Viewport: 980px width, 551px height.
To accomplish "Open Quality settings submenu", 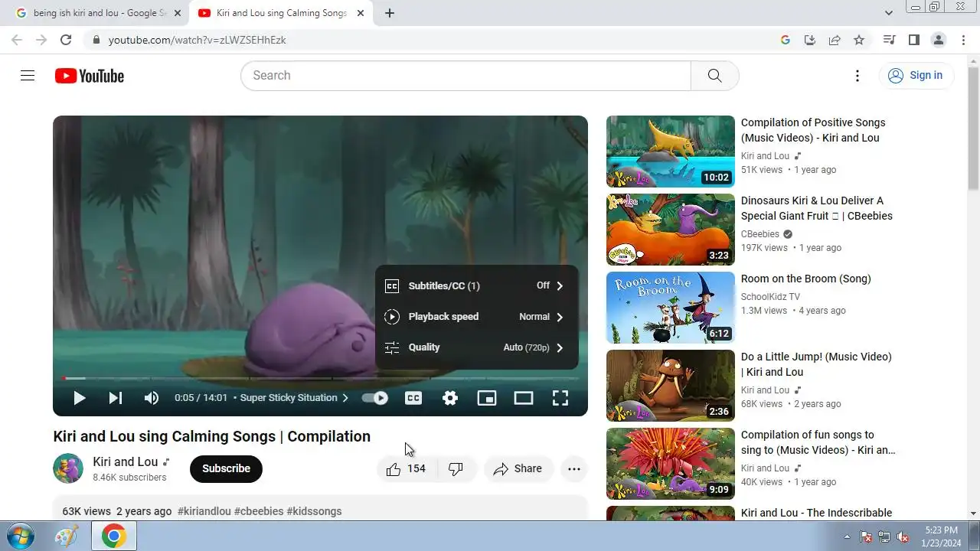I will [476, 347].
